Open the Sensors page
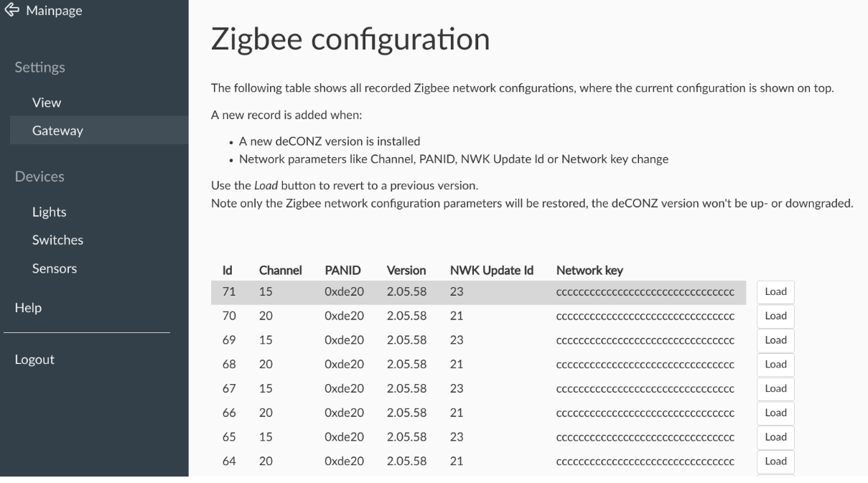Viewport: 868px width, 483px height. 55,269
